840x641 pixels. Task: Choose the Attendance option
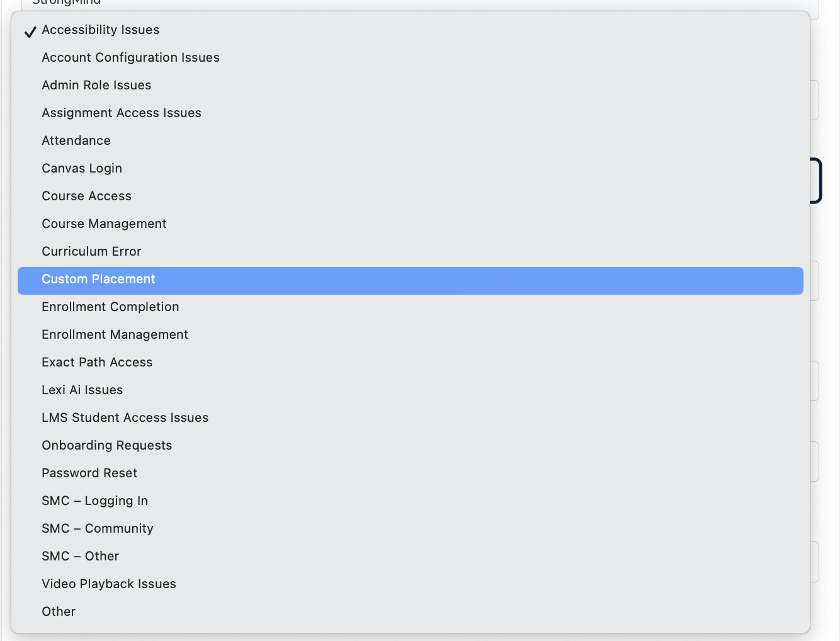pos(76,141)
